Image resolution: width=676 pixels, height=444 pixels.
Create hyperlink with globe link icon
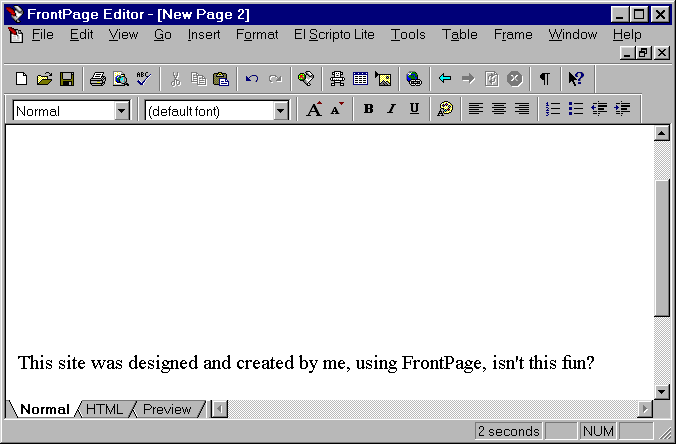[x=414, y=79]
